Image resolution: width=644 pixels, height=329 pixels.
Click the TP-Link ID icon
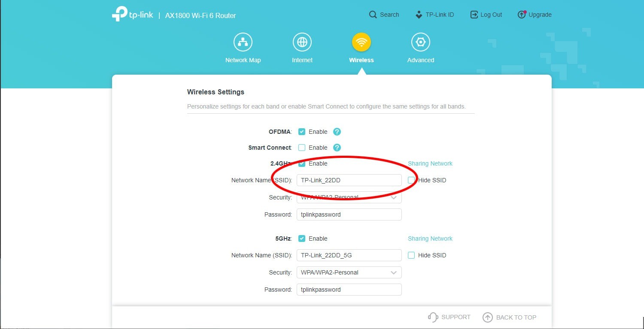click(419, 15)
